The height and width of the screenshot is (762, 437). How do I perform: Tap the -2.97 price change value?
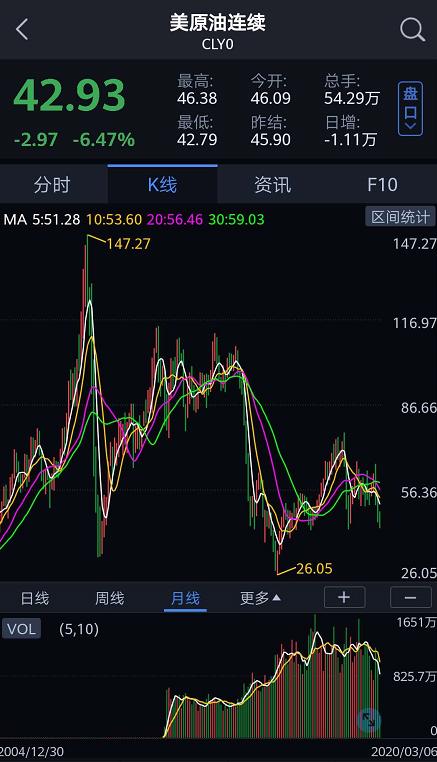[36, 140]
